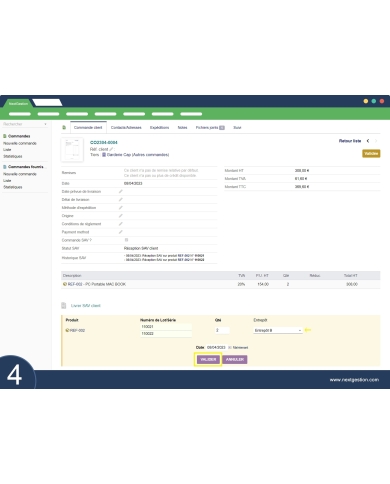
Task: Click the Date input field in delivery form
Action: [216, 347]
